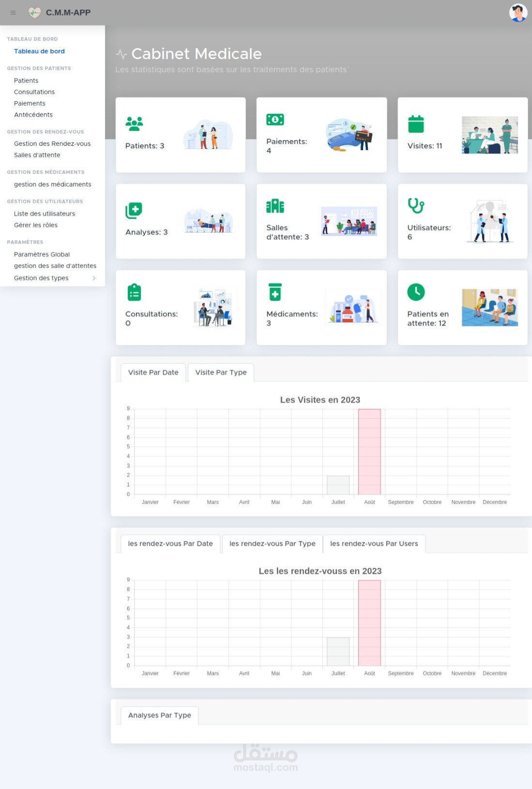Click the Utilisateurs card doctors illustration
The image size is (532, 789).
[x=490, y=221]
